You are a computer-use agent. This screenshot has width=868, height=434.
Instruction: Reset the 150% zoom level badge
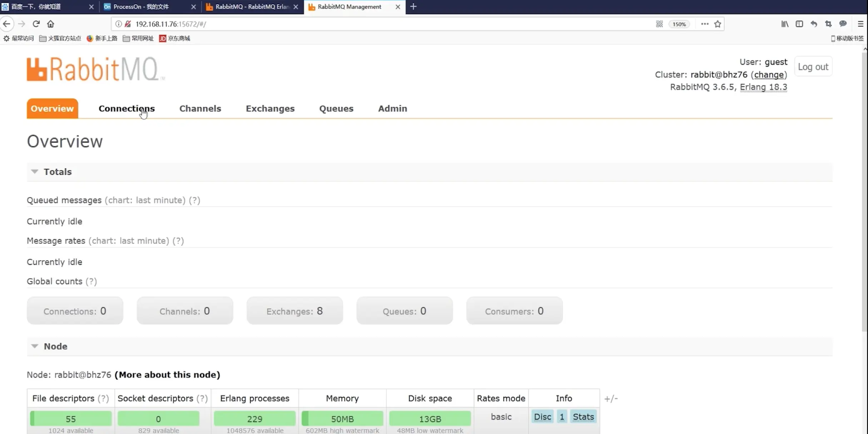(679, 24)
